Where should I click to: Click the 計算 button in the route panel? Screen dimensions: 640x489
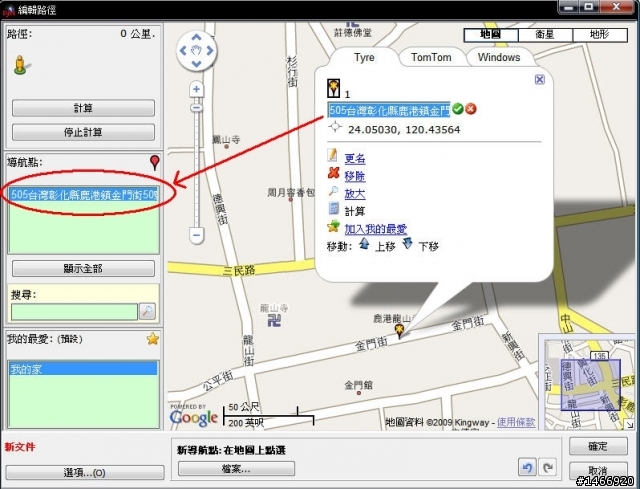pos(83,108)
